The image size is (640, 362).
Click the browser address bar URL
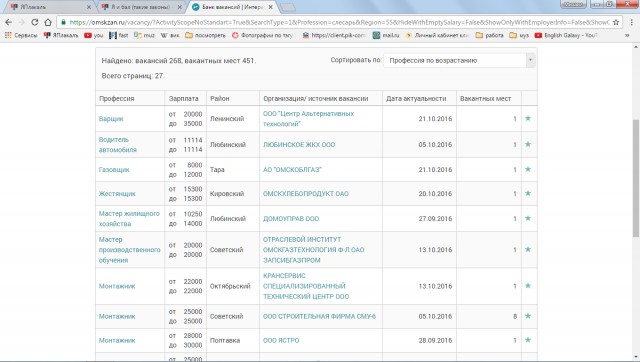[339, 22]
